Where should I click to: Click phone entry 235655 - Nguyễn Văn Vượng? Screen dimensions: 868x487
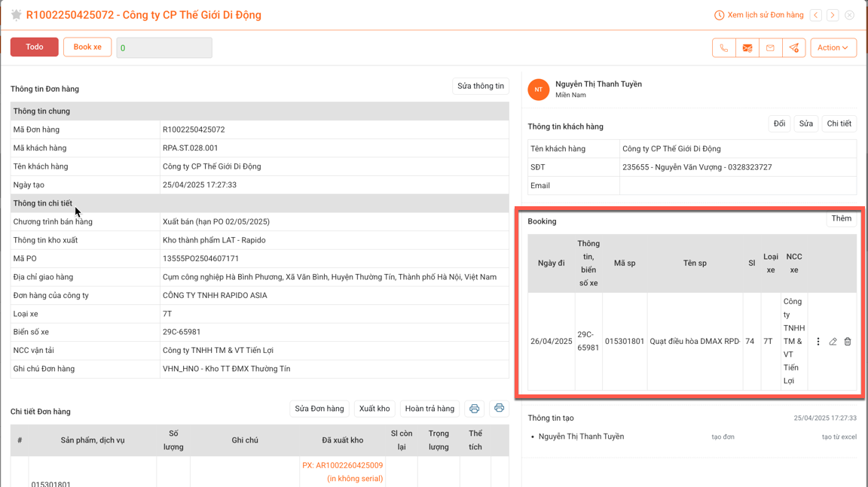(697, 168)
